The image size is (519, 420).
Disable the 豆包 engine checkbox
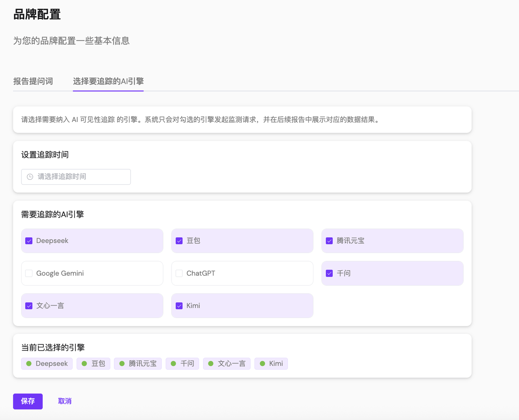coord(179,241)
